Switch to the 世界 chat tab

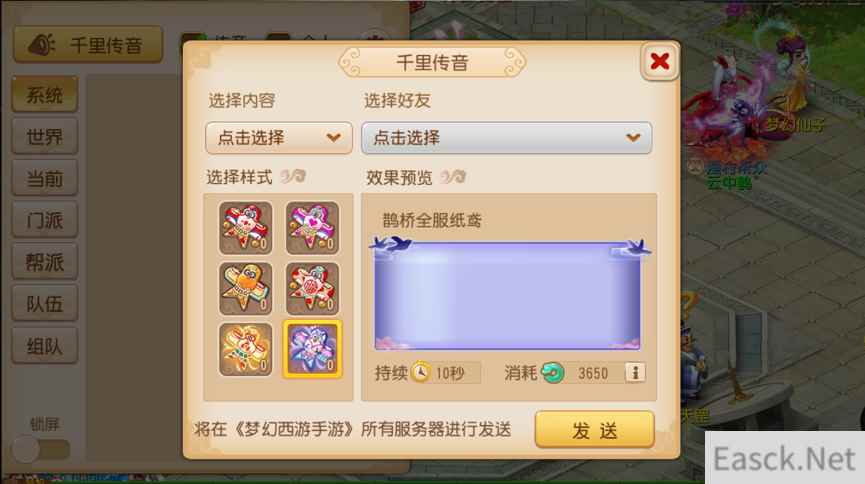tap(45, 136)
